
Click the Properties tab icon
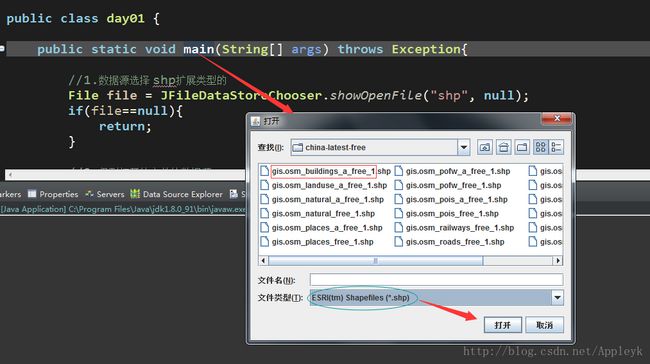pos(32,194)
